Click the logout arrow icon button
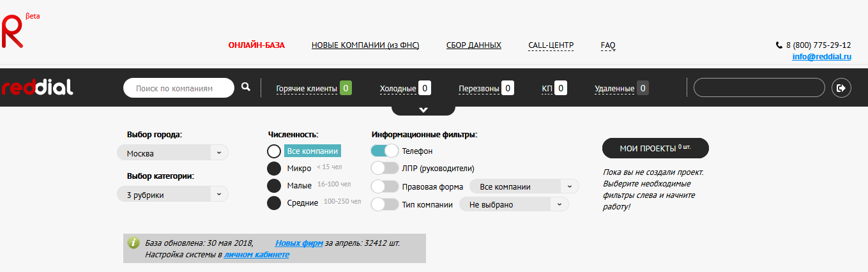 (x=841, y=87)
